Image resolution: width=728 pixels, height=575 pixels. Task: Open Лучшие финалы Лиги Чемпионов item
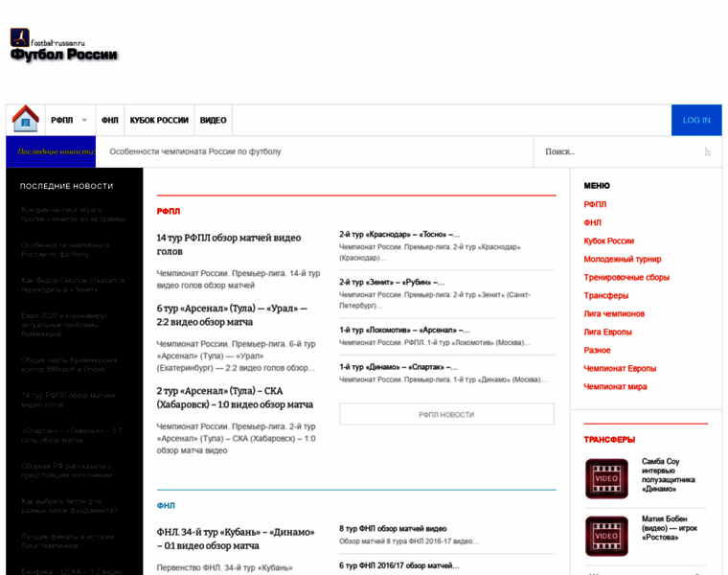click(67, 541)
